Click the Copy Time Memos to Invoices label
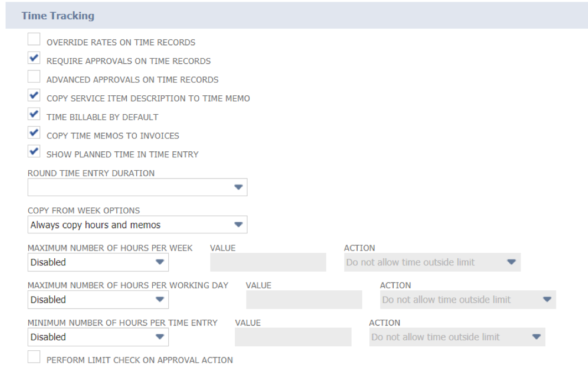The height and width of the screenshot is (368, 588). [x=113, y=136]
